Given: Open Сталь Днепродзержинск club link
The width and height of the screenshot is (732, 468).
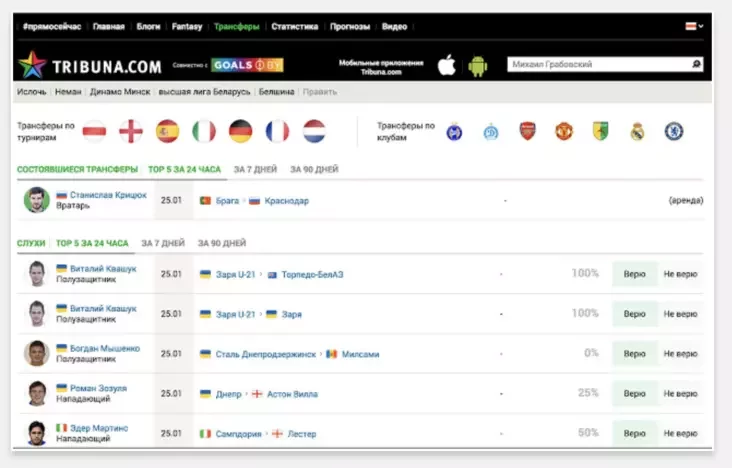Looking at the screenshot, I should coord(266,354).
